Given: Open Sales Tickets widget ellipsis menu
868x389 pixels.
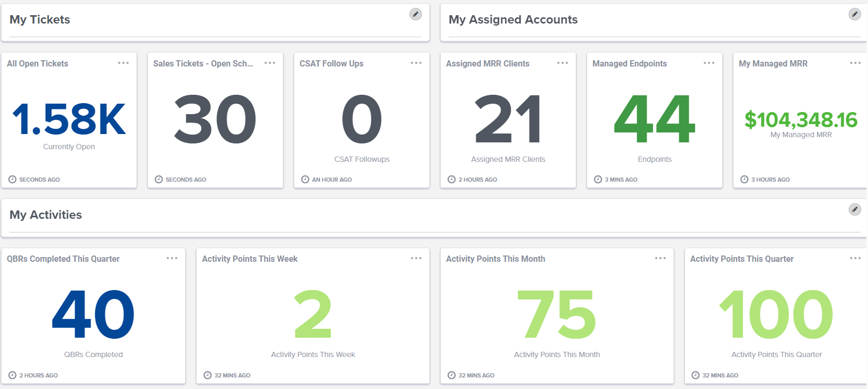Looking at the screenshot, I should (x=270, y=63).
